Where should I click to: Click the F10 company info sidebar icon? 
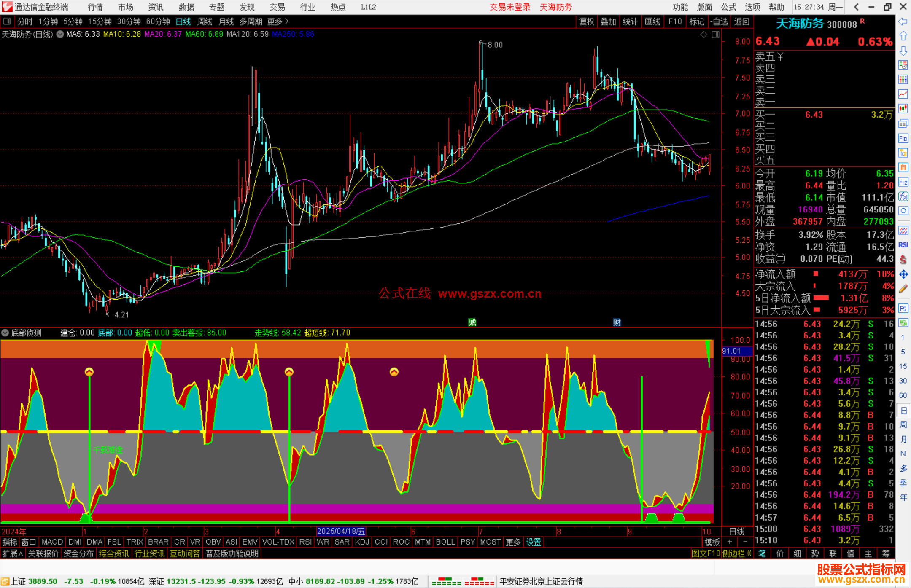click(903, 138)
